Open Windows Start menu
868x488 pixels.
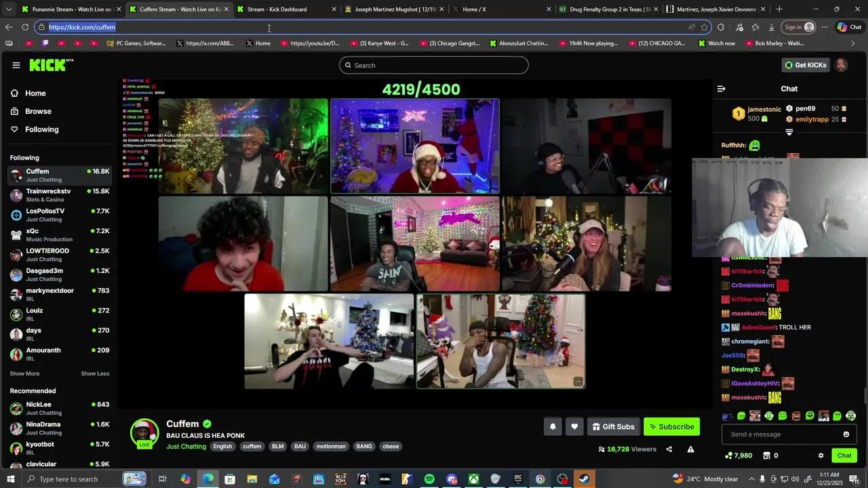(x=10, y=479)
